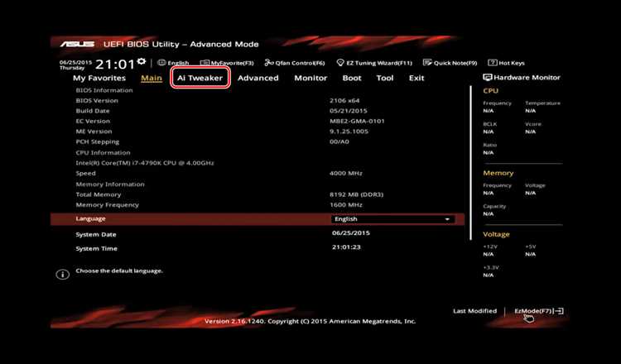Click the ME Version value 9.1.25.1005
Screen dimensions: 621x364
(x=349, y=132)
